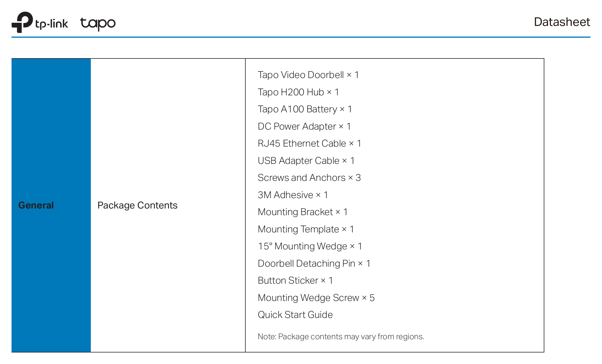Click USB Adapter Cable × 1 text
The height and width of the screenshot is (364, 602).
click(x=306, y=161)
